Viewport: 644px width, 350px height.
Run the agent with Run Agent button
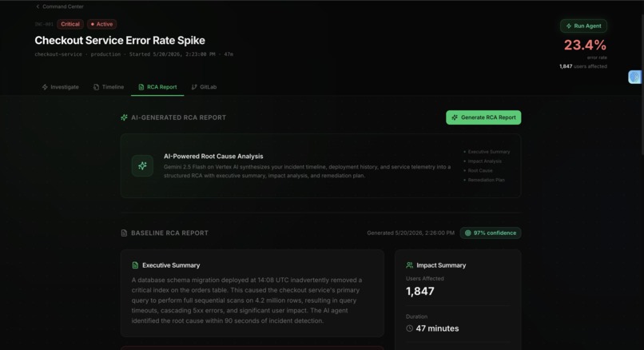pos(583,26)
